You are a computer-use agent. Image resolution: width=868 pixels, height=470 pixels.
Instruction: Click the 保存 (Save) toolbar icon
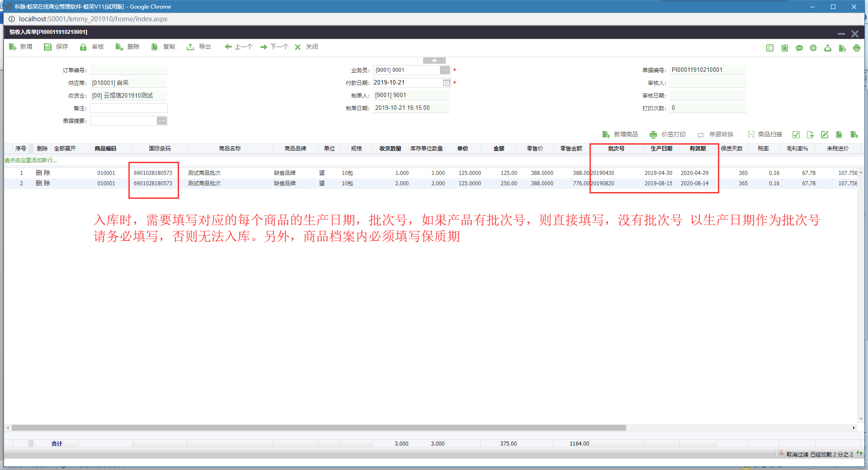click(47, 47)
